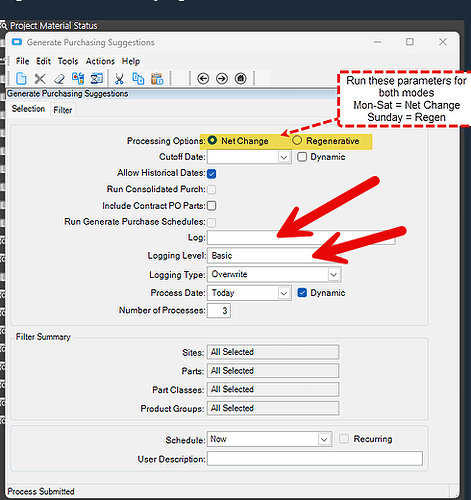This screenshot has width=471, height=500.
Task: Toggle Dynamic checkbox beside Cutoff Date
Action: coord(302,157)
